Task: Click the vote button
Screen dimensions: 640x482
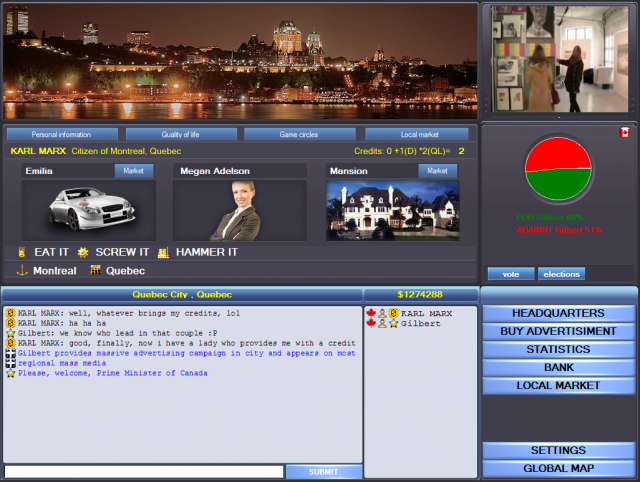Action: [x=511, y=274]
